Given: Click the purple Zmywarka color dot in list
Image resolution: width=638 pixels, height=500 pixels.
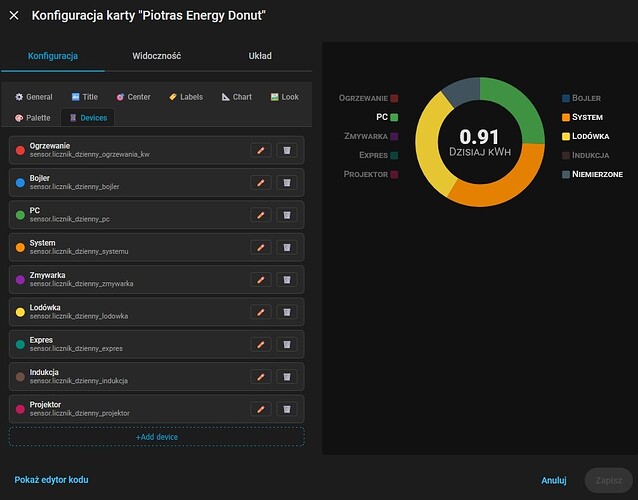Looking at the screenshot, I should [x=20, y=279].
